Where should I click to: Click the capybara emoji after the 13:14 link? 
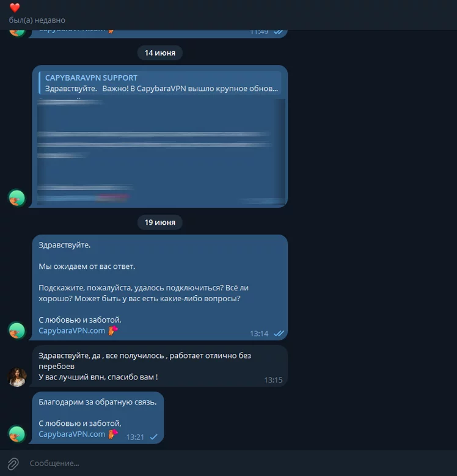(112, 331)
